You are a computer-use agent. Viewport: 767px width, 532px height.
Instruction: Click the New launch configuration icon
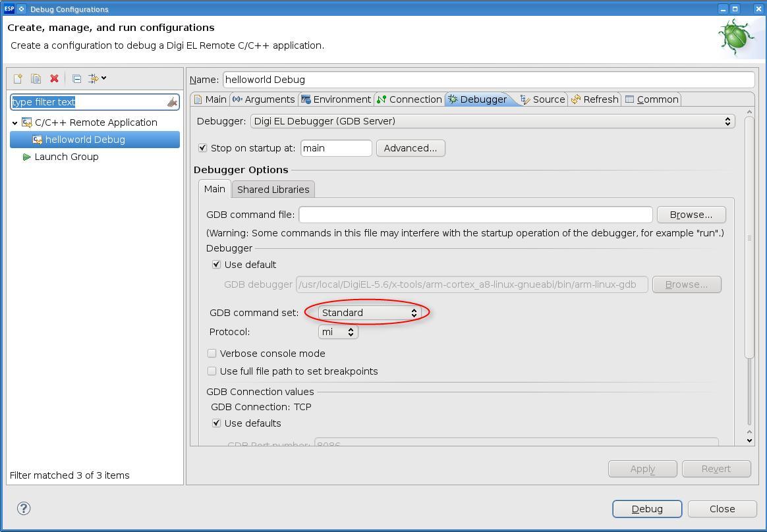click(18, 79)
